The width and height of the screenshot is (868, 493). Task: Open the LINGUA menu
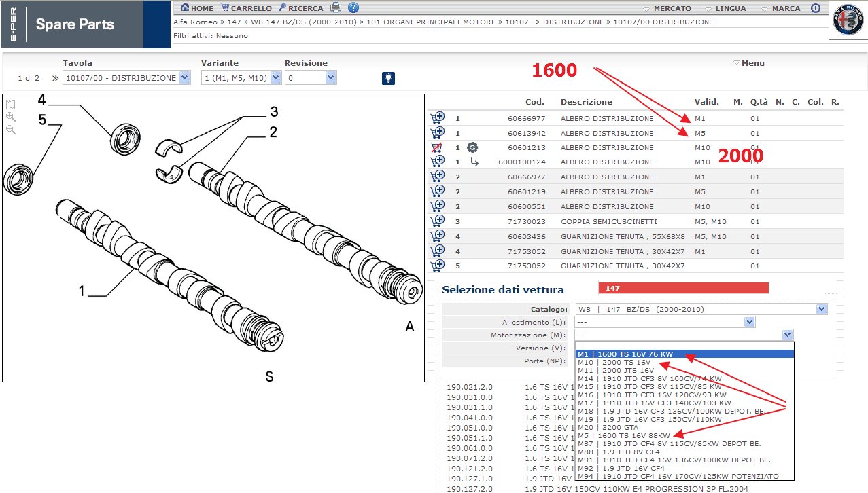pyautogui.click(x=725, y=8)
